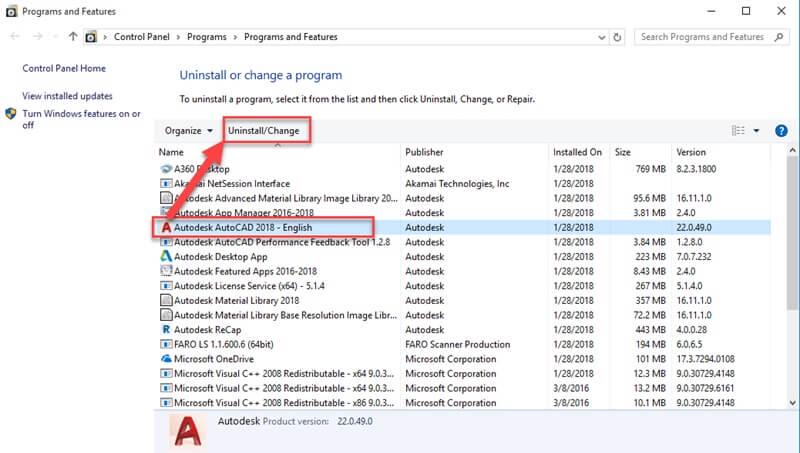The image size is (800, 453).
Task: Click the refresh button beside address bar
Action: pyautogui.click(x=618, y=37)
